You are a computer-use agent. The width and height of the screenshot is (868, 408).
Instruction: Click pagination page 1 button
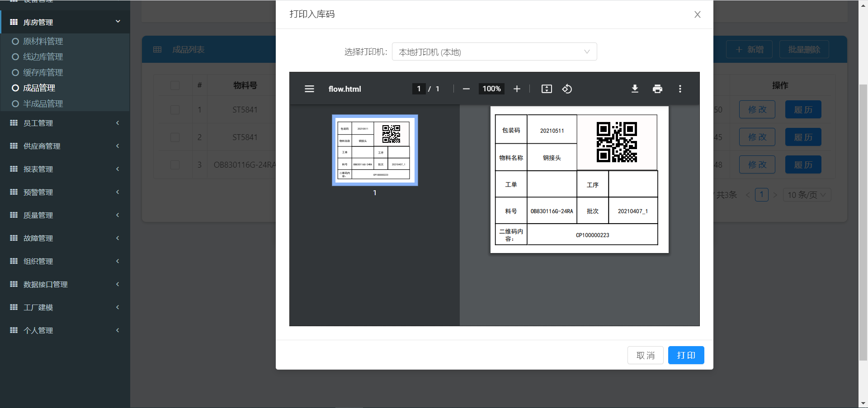click(x=762, y=195)
